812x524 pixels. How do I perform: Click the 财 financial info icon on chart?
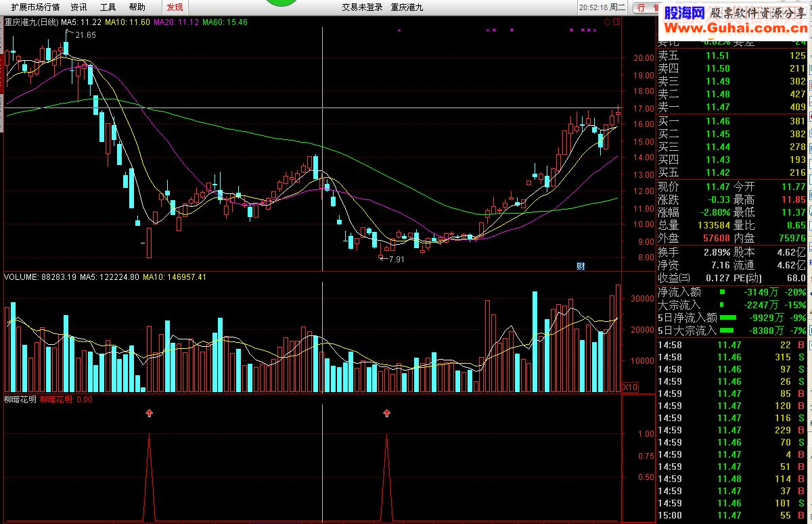[580, 266]
